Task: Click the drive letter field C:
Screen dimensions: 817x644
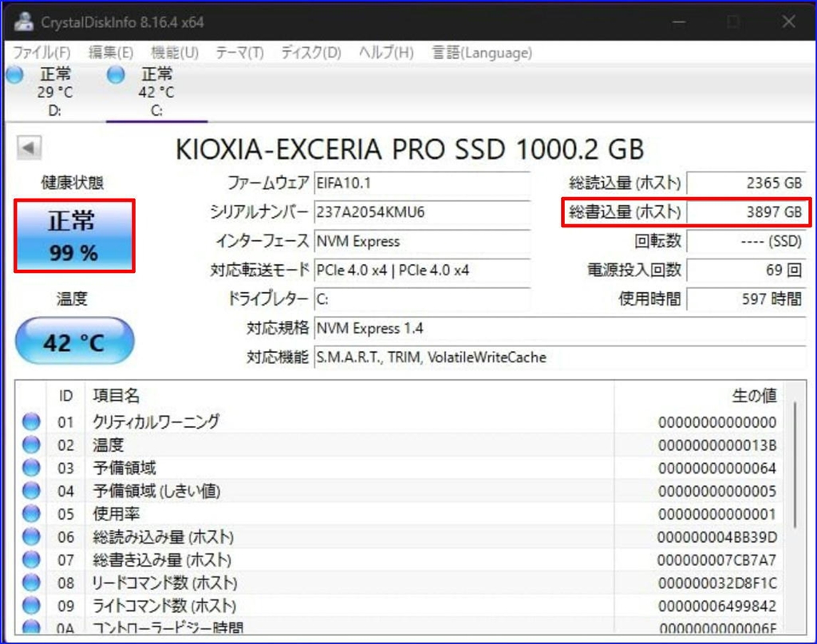Action: 422,299
